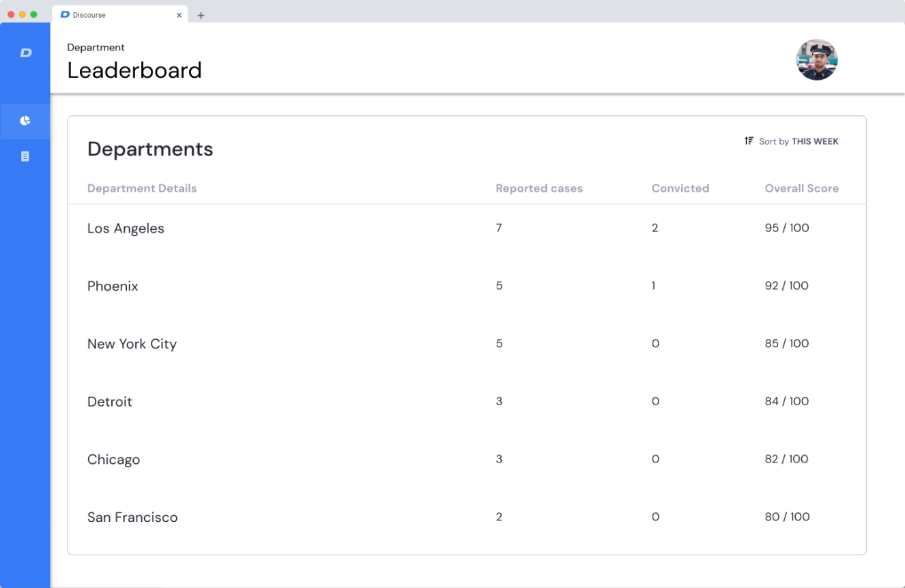Click the sort arrows icon
This screenshot has height=588, width=905.
click(x=749, y=141)
